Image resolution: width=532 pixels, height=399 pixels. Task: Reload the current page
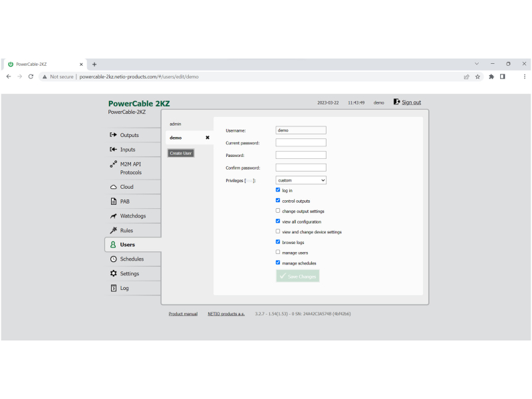31,76
